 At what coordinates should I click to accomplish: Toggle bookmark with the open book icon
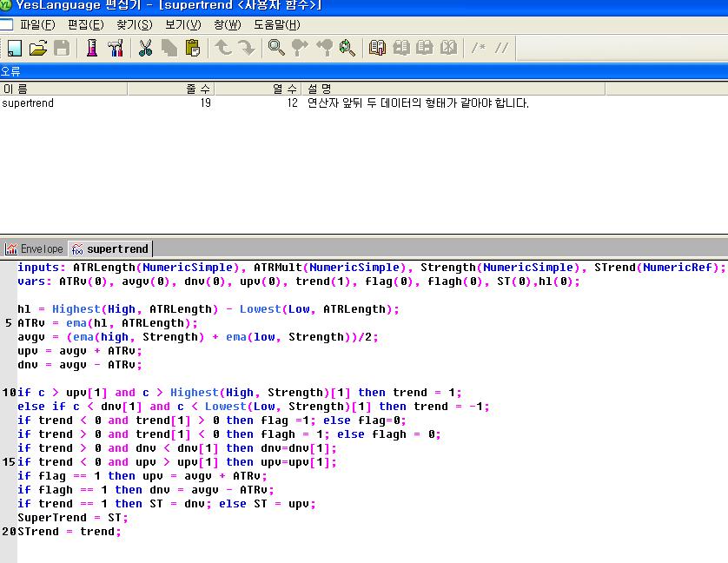coord(377,48)
